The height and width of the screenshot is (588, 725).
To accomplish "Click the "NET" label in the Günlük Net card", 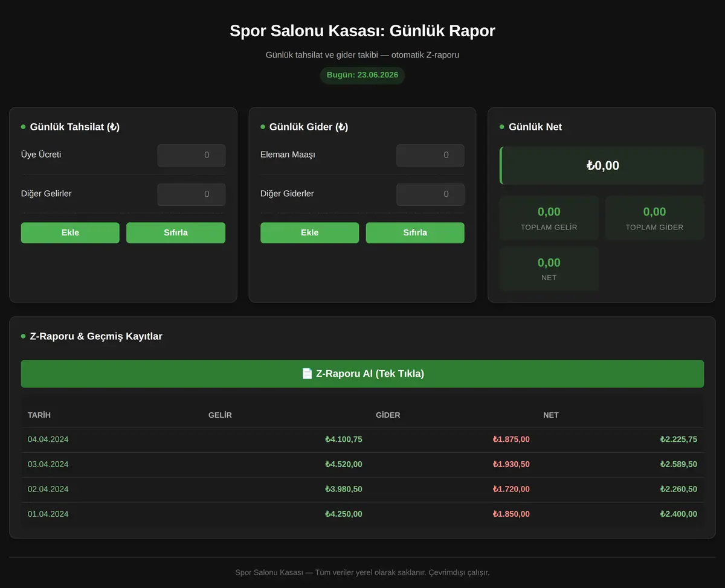I will [549, 278].
